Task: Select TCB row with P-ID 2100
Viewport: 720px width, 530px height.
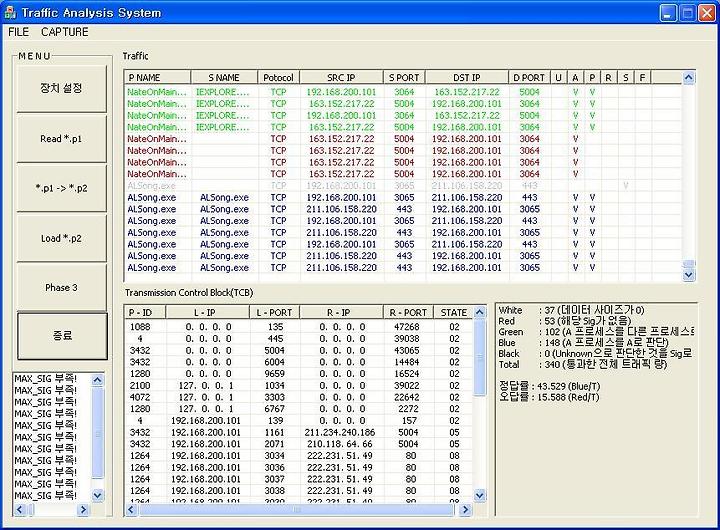Action: (299, 385)
